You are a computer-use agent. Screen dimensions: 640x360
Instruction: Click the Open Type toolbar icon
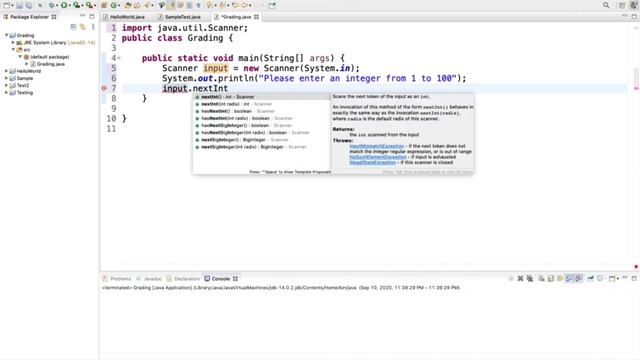coord(128,5)
